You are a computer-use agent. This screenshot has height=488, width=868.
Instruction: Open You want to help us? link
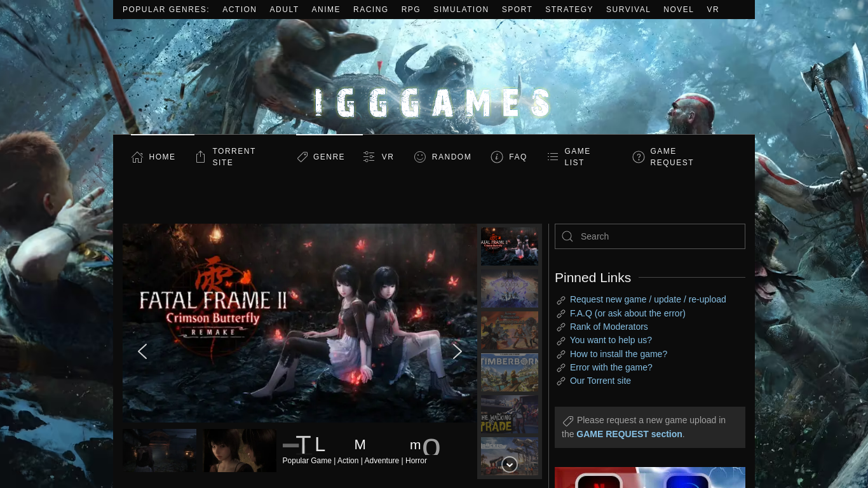pyautogui.click(x=611, y=340)
